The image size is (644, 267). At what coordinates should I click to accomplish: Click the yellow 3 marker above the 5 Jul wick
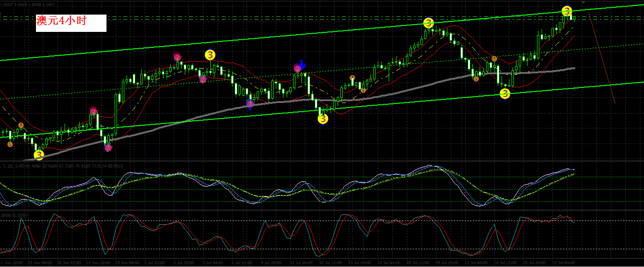(x=210, y=55)
